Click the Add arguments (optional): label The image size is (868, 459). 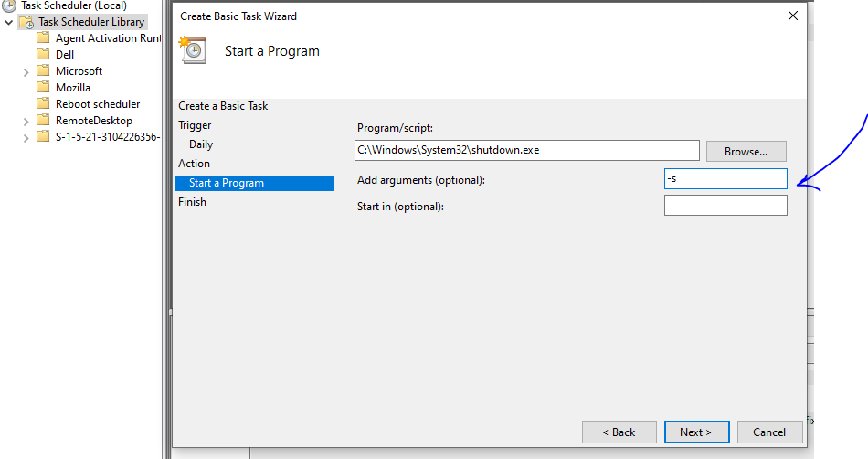pos(421,180)
